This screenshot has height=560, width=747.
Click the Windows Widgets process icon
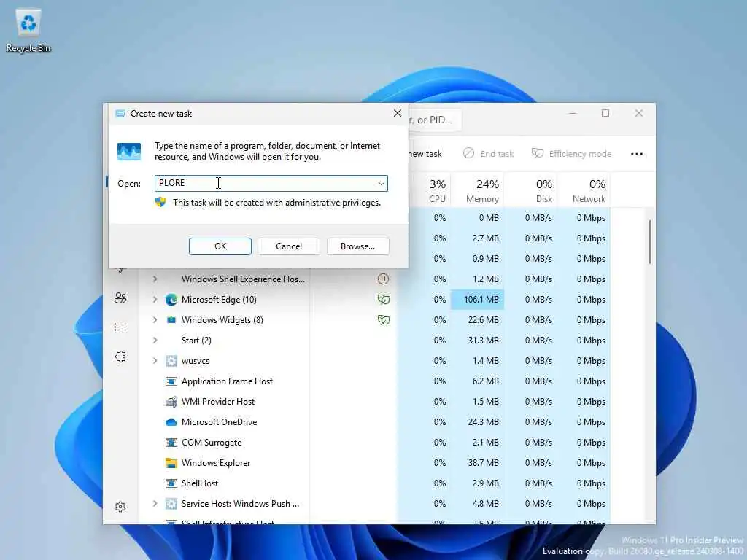tap(171, 320)
